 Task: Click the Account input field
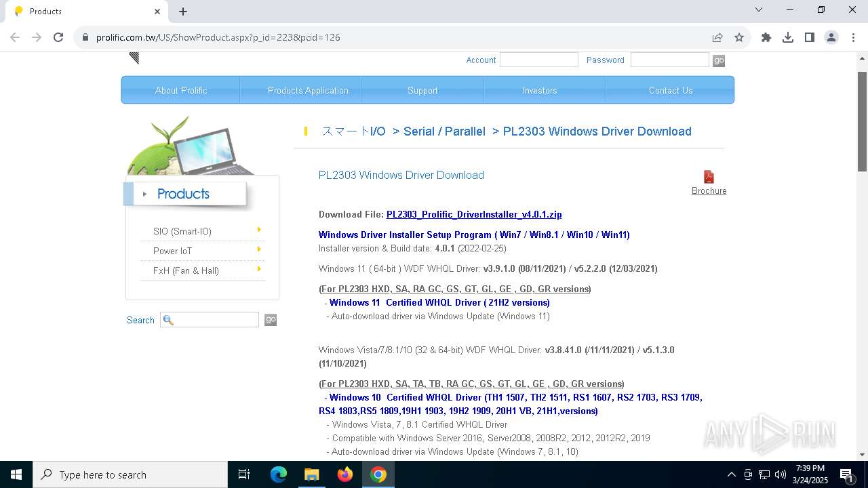(539, 60)
